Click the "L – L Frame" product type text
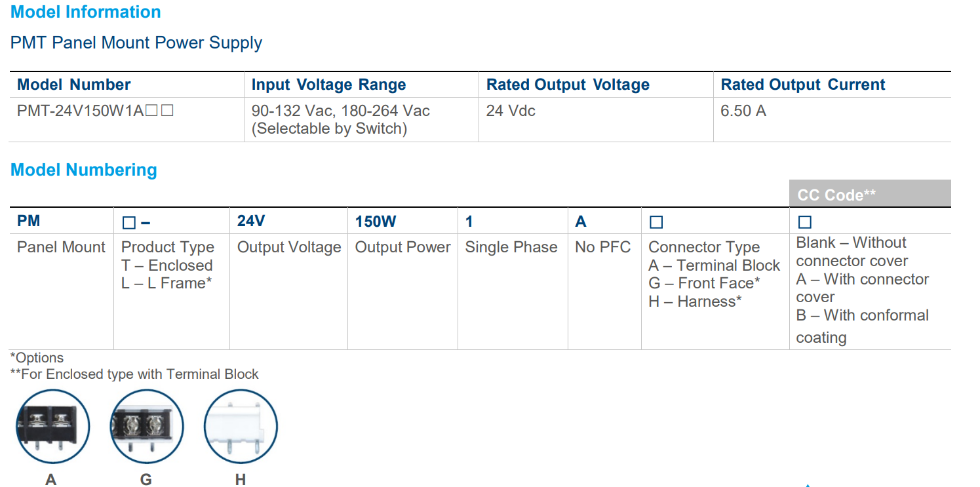The image size is (980, 487). coord(167,284)
